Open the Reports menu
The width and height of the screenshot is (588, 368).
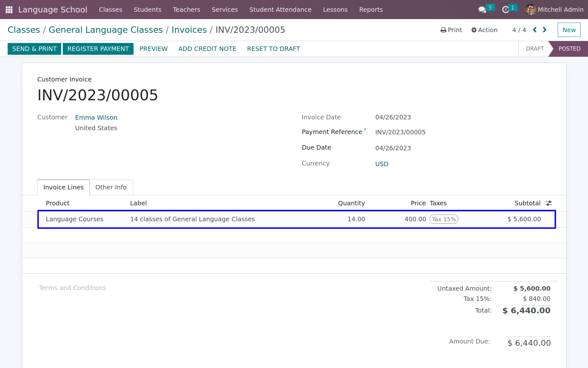[371, 10]
